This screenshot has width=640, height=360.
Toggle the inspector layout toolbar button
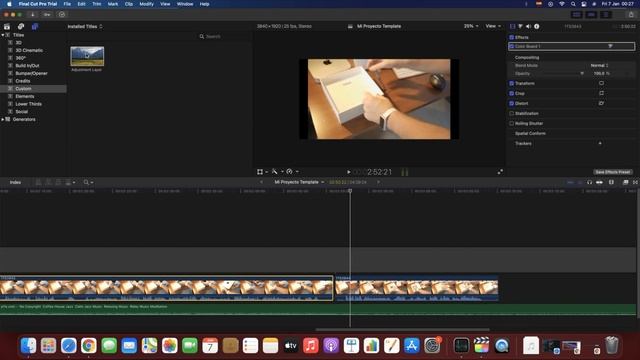click(x=606, y=15)
